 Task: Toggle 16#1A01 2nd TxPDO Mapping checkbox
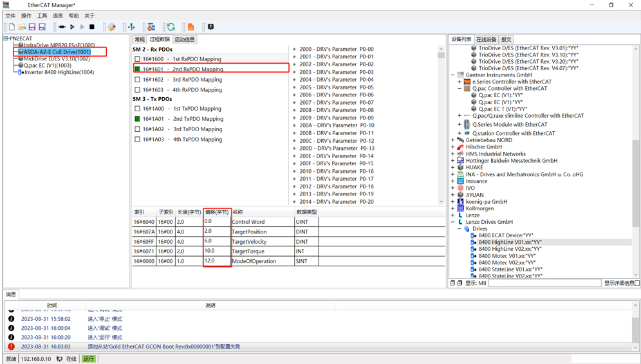click(x=137, y=119)
